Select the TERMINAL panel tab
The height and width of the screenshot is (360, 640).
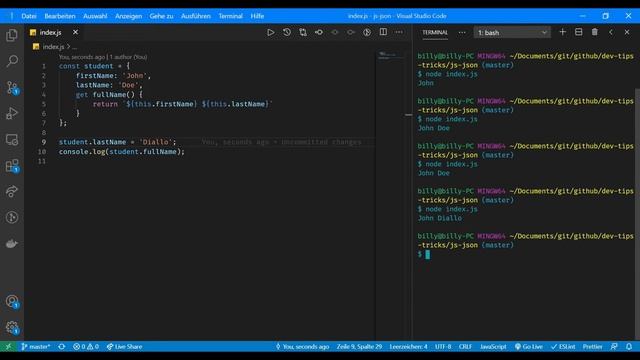coord(435,33)
